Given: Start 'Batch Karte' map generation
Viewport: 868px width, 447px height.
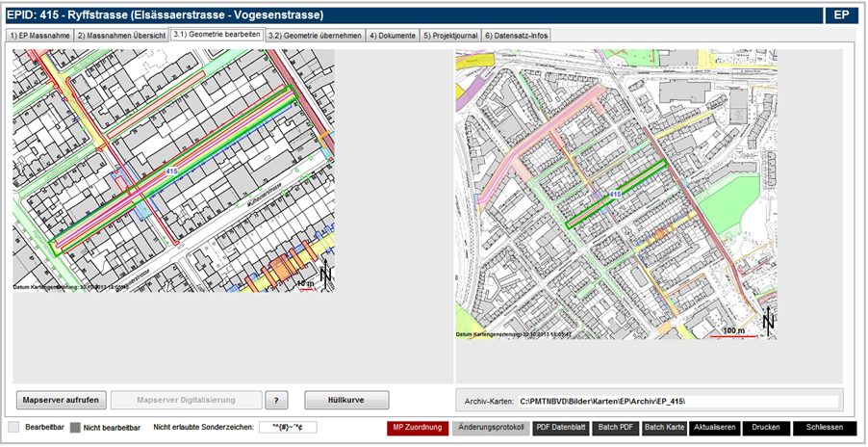Looking at the screenshot, I should coord(663,427).
